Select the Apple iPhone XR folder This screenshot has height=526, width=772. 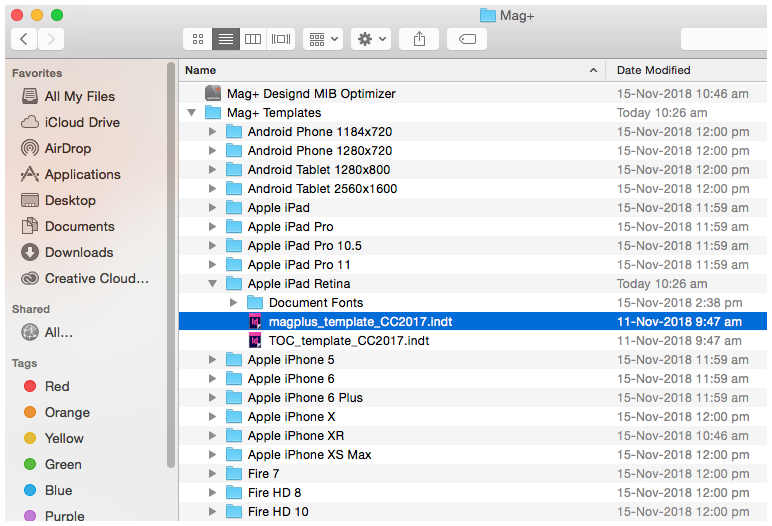pos(473,436)
